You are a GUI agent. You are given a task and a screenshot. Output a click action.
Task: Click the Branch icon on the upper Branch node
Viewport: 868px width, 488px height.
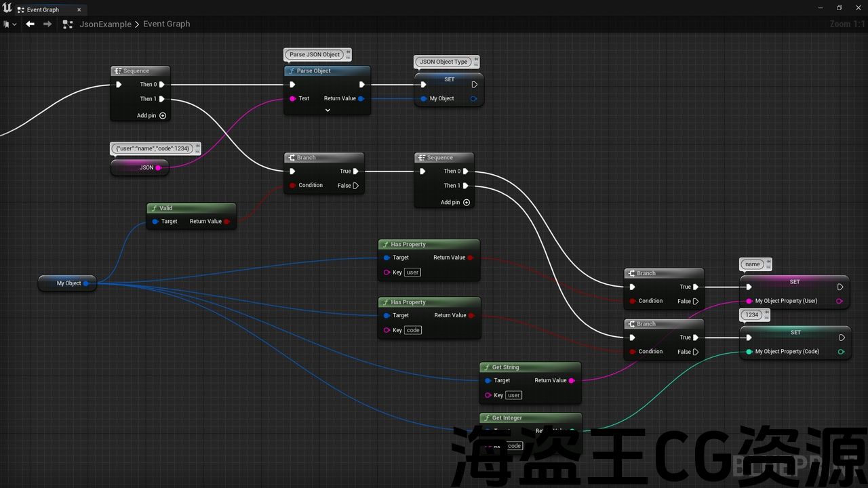click(x=290, y=157)
